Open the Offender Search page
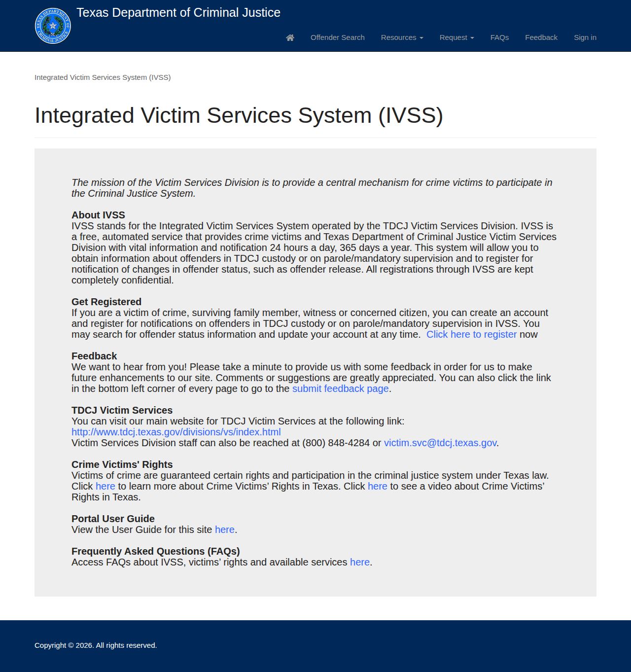 338,37
